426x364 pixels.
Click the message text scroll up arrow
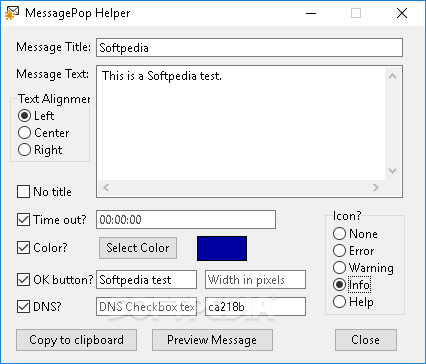tap(392, 76)
